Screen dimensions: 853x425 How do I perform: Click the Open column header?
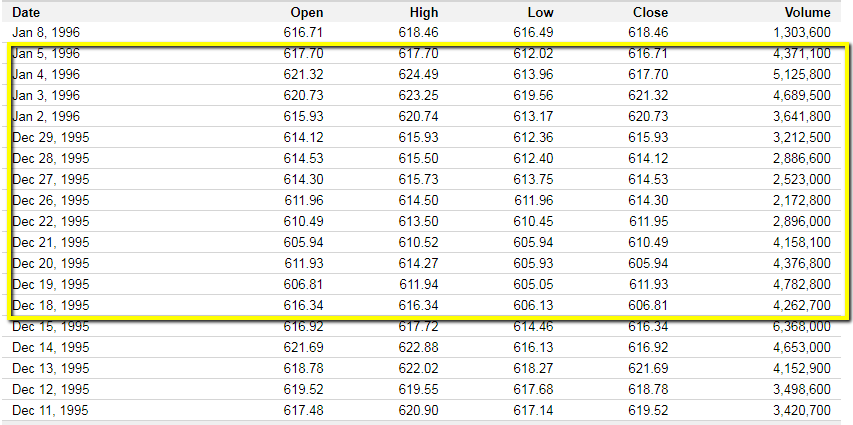[x=307, y=12]
